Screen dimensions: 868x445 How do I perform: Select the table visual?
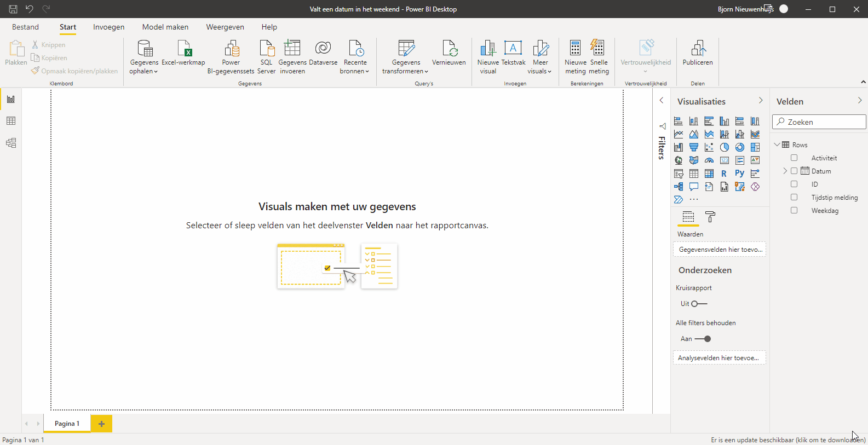(x=694, y=174)
